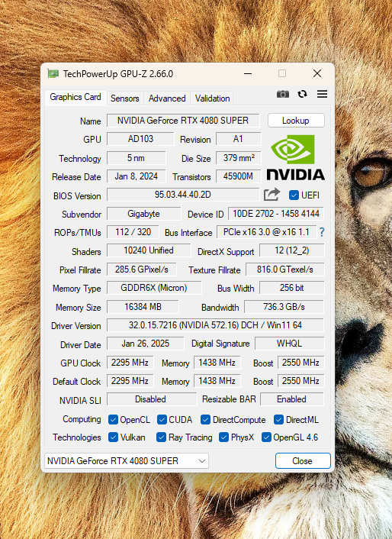Click the Driver Version field
392x539 pixels.
pos(215,325)
